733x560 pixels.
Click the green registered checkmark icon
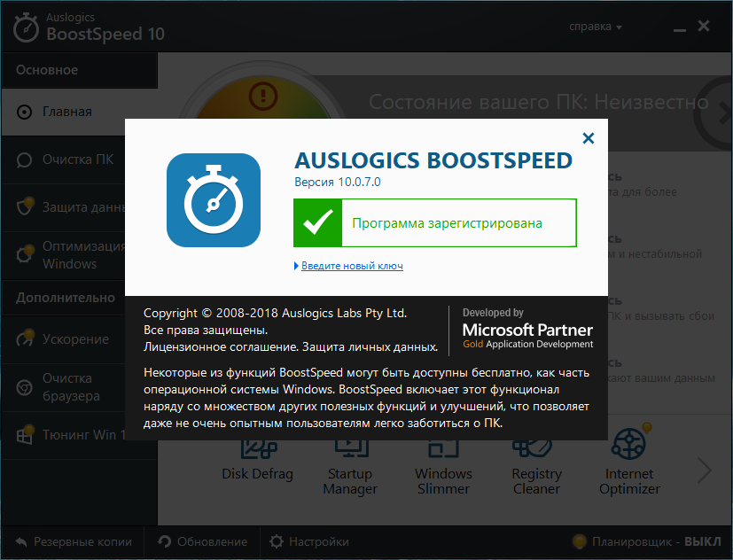318,223
